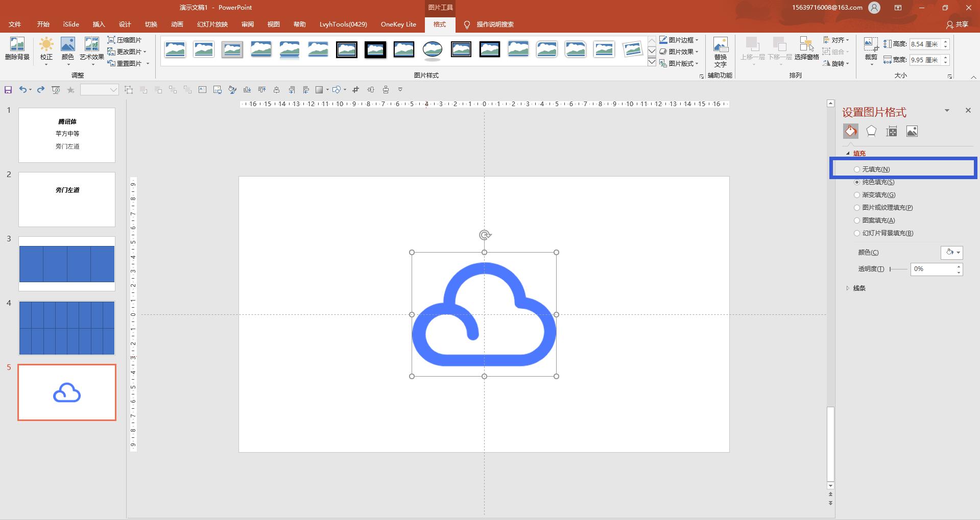The width and height of the screenshot is (980, 520).
Task: Click the format painter icon in quick toolbar
Action: pos(232,90)
